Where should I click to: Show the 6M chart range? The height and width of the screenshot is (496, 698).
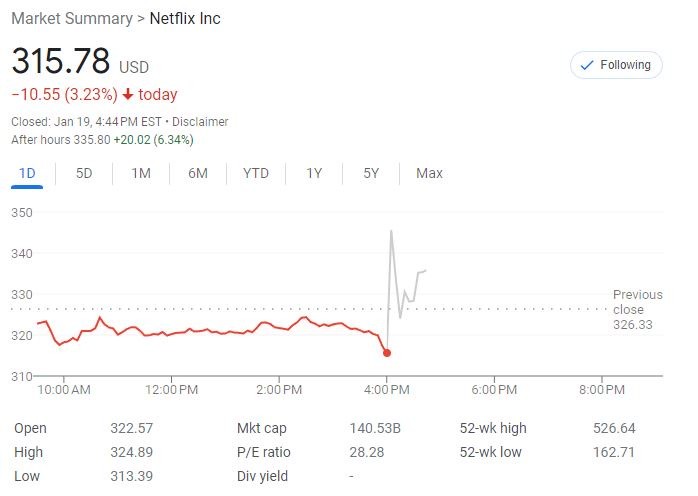pos(198,173)
